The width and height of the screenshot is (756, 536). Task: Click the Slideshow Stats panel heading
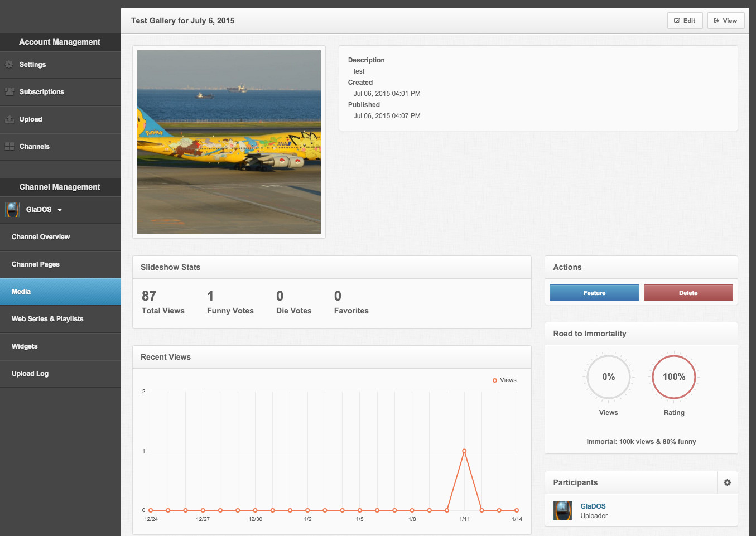(x=170, y=267)
